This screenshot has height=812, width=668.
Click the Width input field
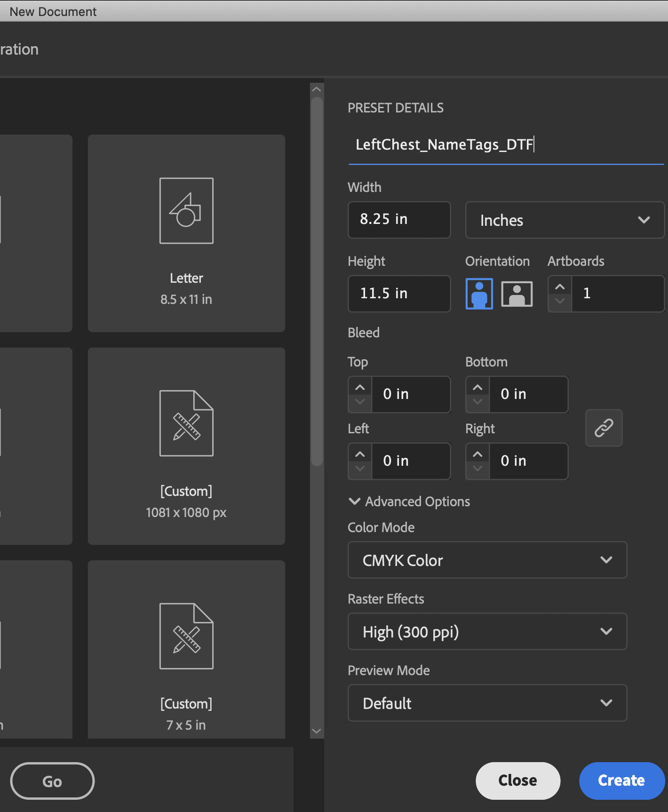point(399,220)
